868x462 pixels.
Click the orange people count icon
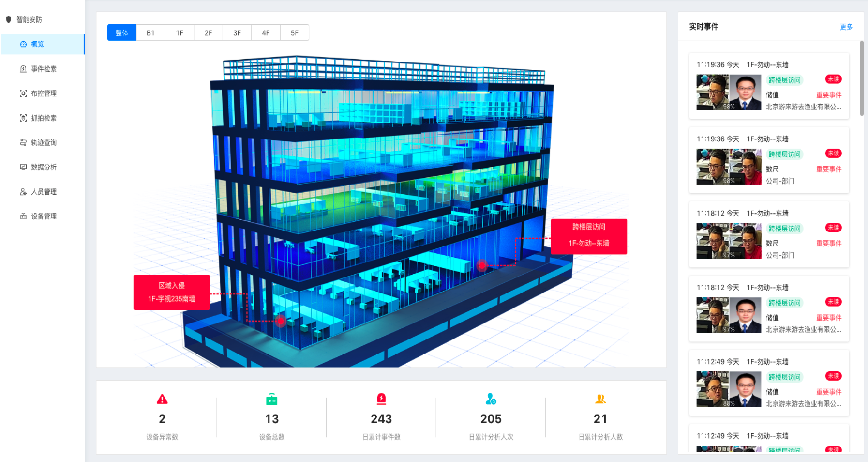click(x=600, y=399)
